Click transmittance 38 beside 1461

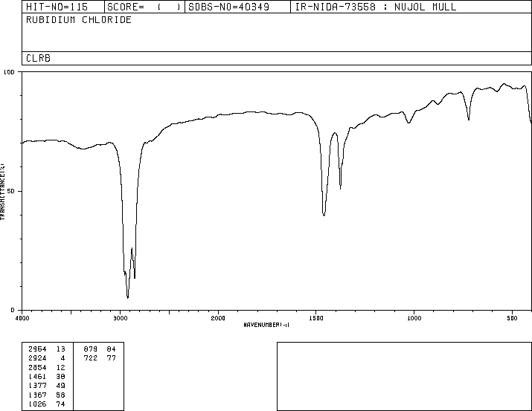[x=61, y=376]
